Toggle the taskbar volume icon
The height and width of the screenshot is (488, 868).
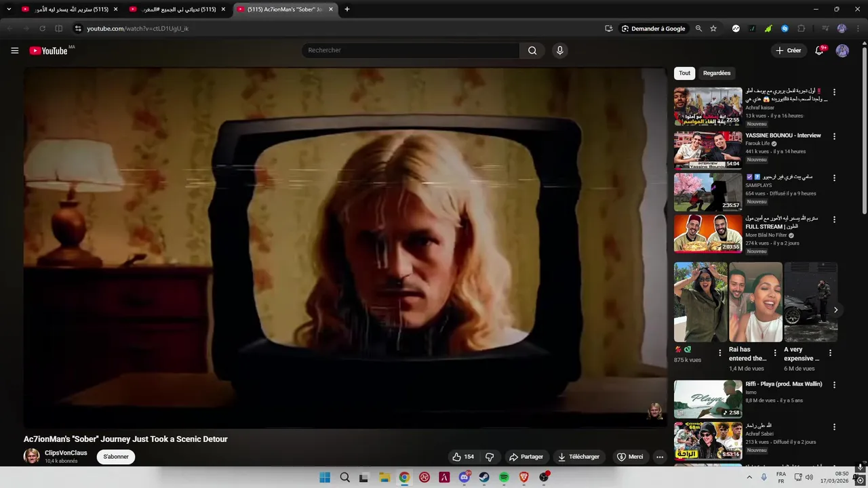(809, 477)
